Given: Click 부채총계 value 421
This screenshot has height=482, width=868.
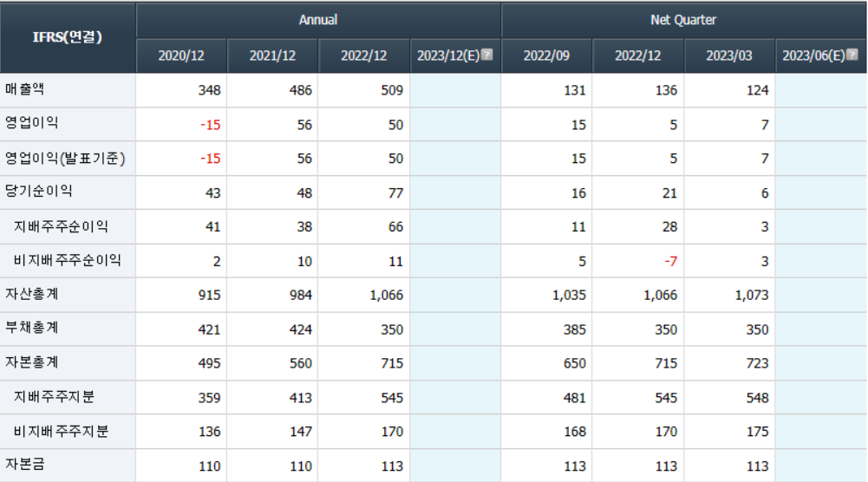Looking at the screenshot, I should click(x=210, y=329).
